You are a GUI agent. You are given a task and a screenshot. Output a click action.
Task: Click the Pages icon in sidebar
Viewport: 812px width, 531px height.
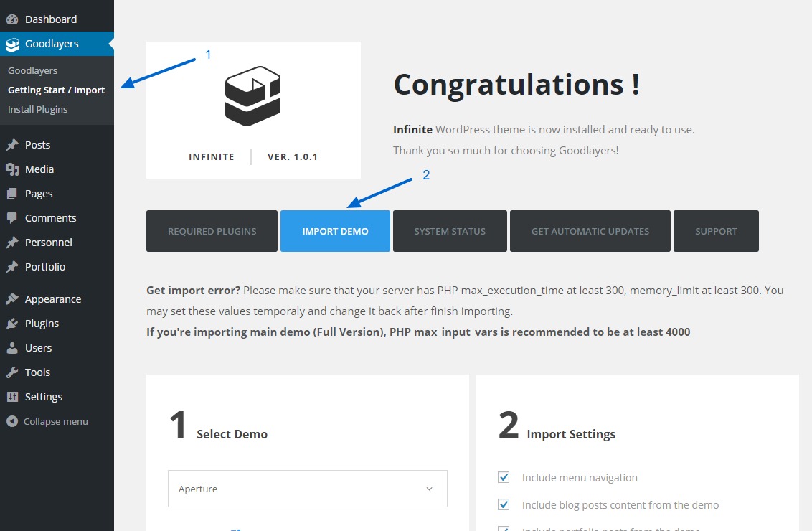(12, 194)
